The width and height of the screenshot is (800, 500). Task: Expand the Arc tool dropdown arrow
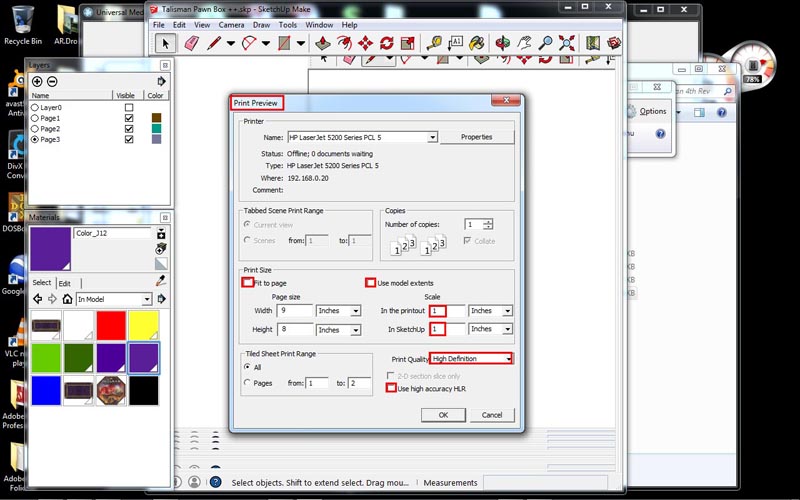tap(266, 43)
